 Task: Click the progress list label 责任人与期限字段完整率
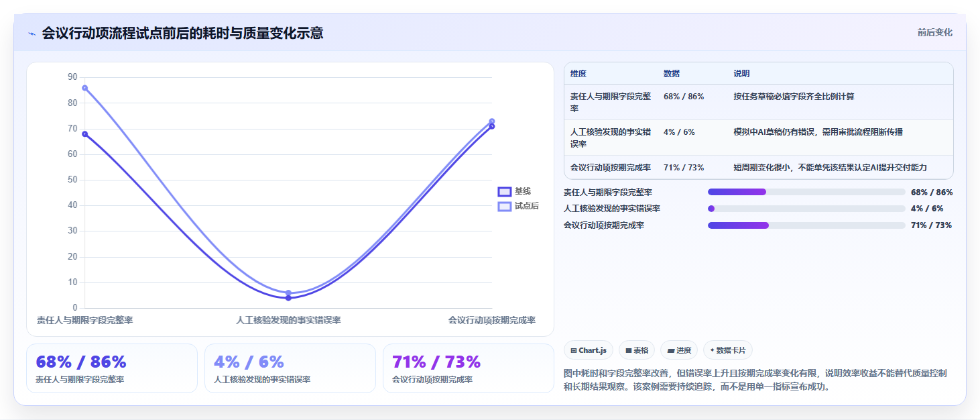(608, 192)
